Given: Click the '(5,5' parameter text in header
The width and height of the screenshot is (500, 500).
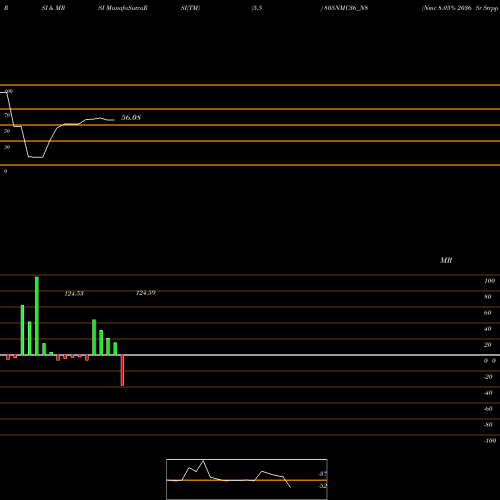Looking at the screenshot, I should coord(257,8).
